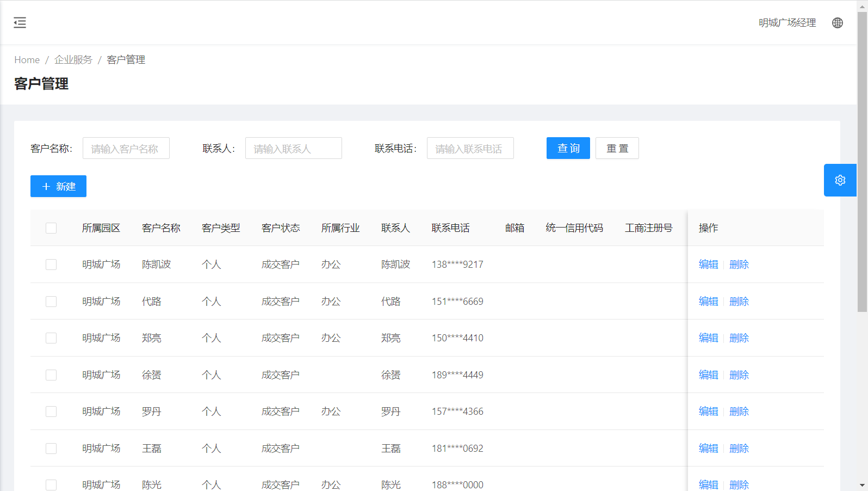Screen dimensions: 868x491
Task: Click the 统一信用代码 column header
Action: tap(574, 228)
